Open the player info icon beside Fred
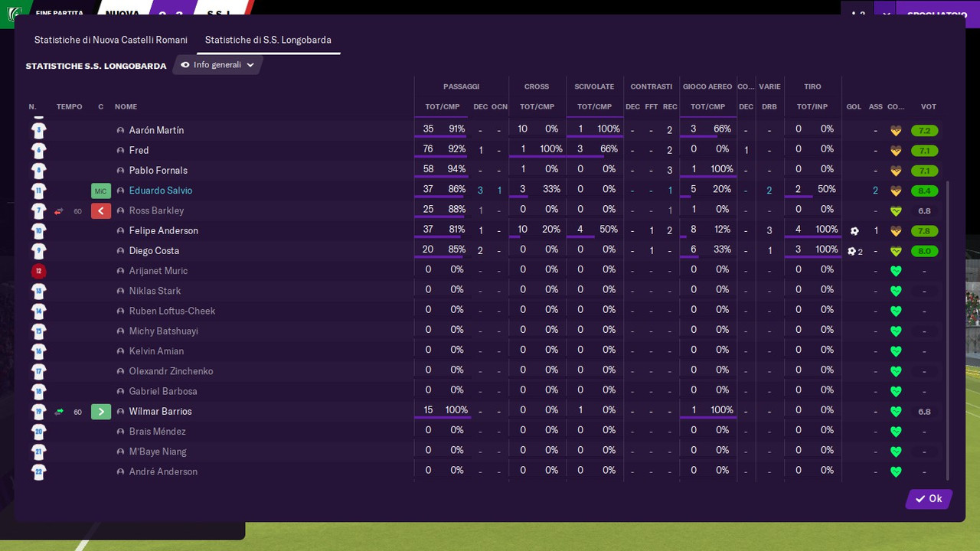Screen dimensions: 980x551 point(120,151)
